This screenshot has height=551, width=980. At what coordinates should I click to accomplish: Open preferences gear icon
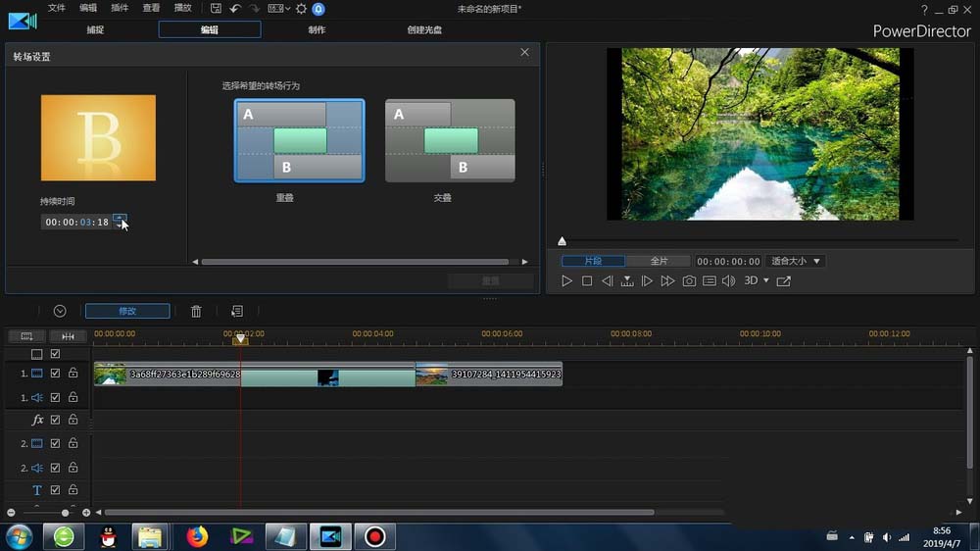click(x=301, y=9)
